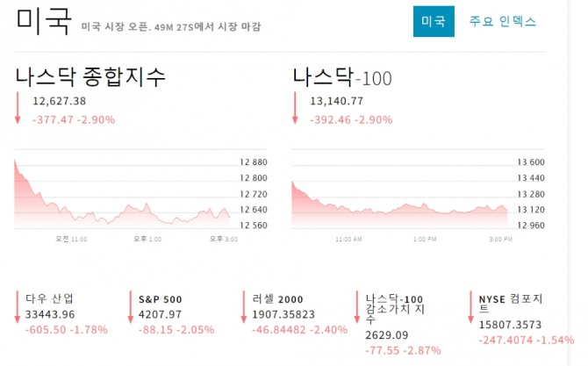Open the 나스닥-100 index title
This screenshot has height=366, width=588.
point(342,77)
